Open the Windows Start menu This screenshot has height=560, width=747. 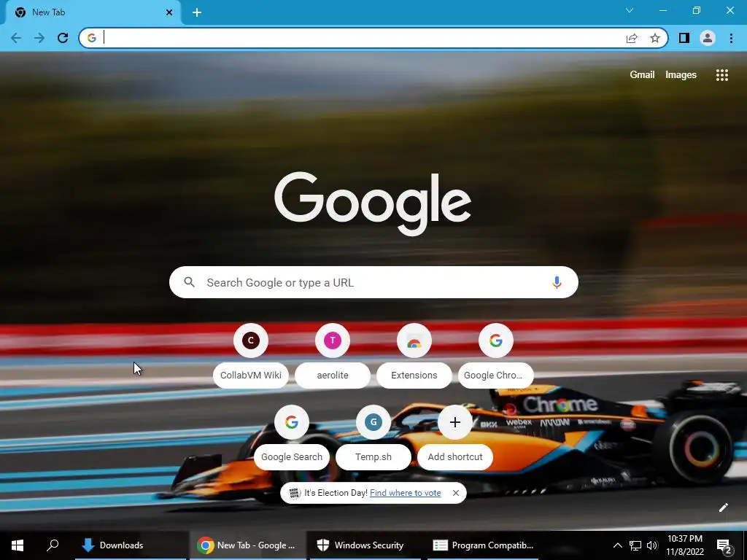18,545
